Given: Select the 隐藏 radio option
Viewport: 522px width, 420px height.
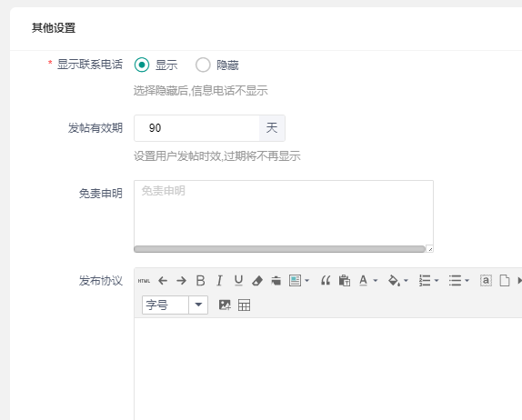Looking at the screenshot, I should click(x=203, y=65).
